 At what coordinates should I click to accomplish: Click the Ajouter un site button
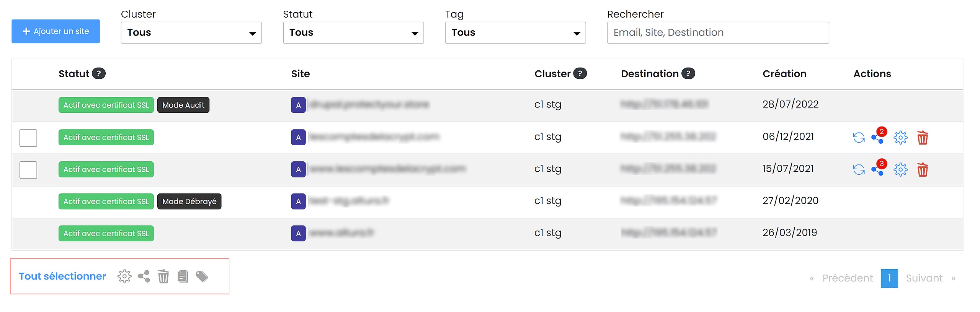pyautogui.click(x=56, y=31)
